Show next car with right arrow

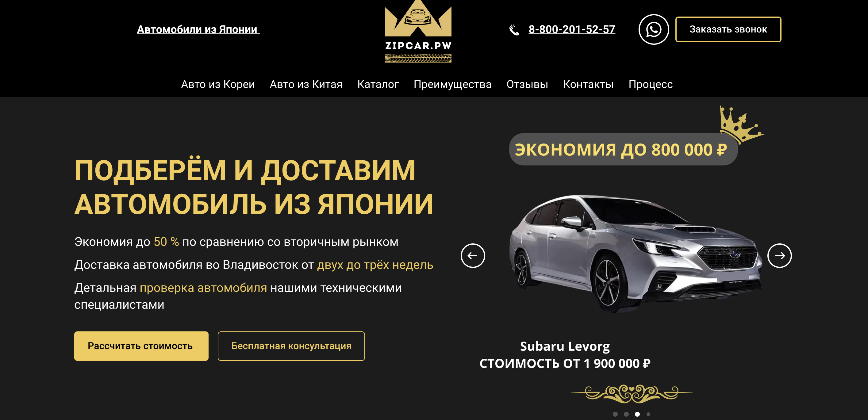click(779, 256)
